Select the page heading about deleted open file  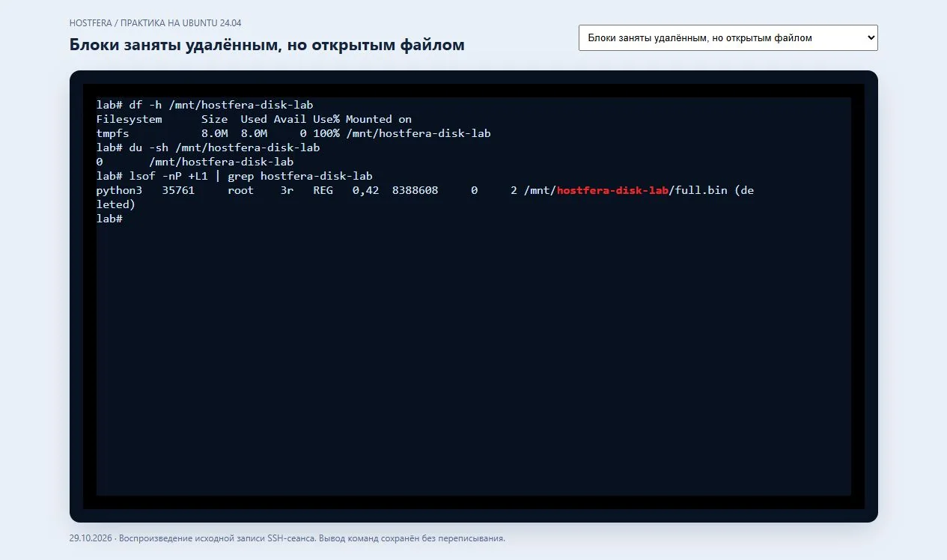267,45
